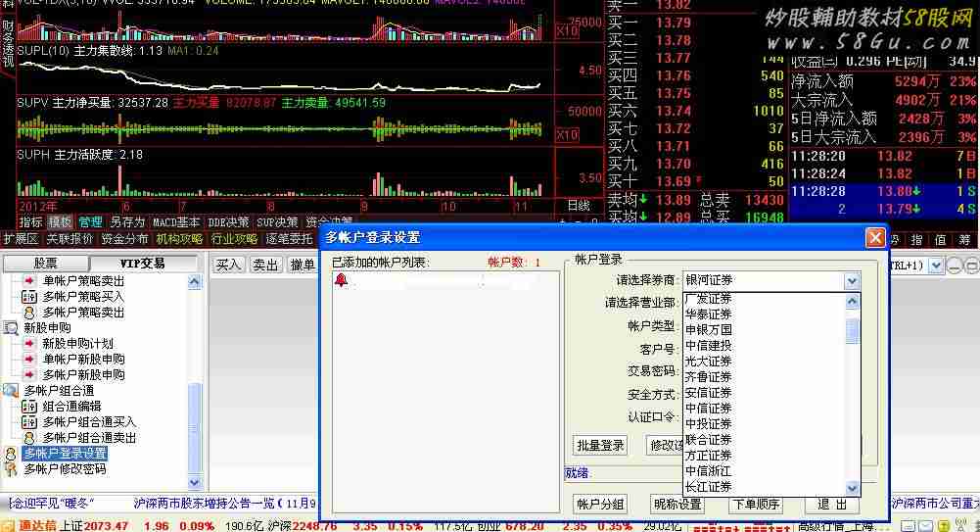Click the icon beside 组合通编辑

28,407
